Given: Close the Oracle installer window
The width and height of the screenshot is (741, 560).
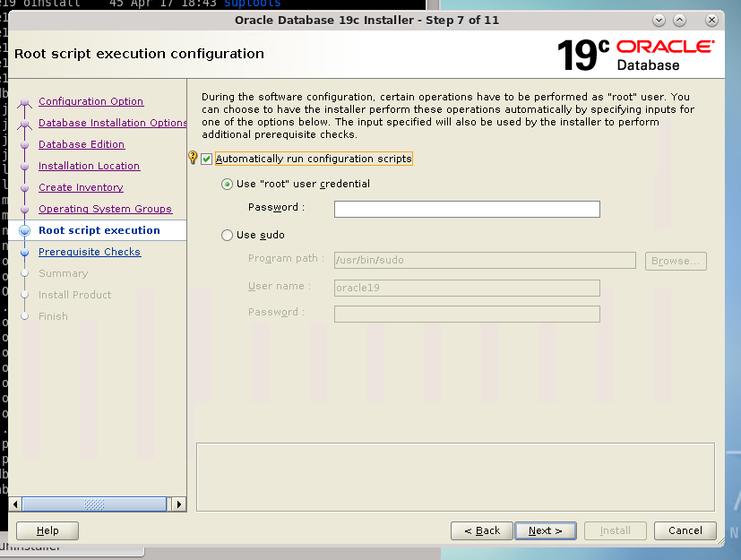Looking at the screenshot, I should point(711,21).
